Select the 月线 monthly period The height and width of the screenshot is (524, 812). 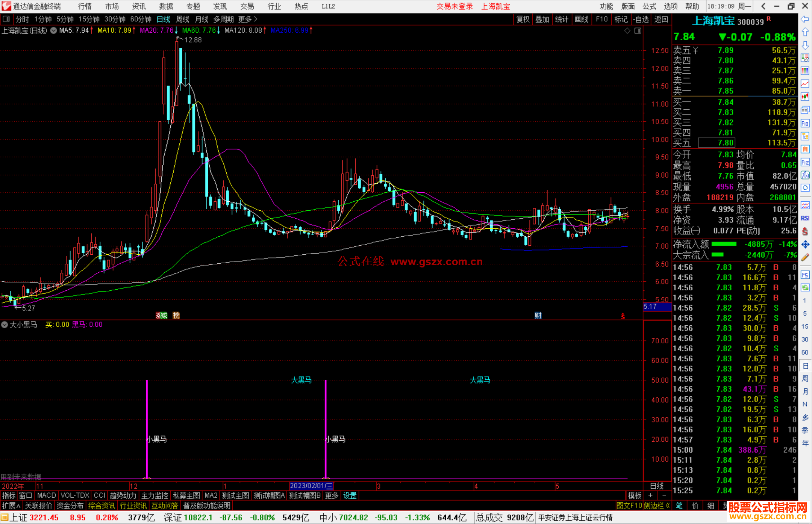tap(202, 19)
